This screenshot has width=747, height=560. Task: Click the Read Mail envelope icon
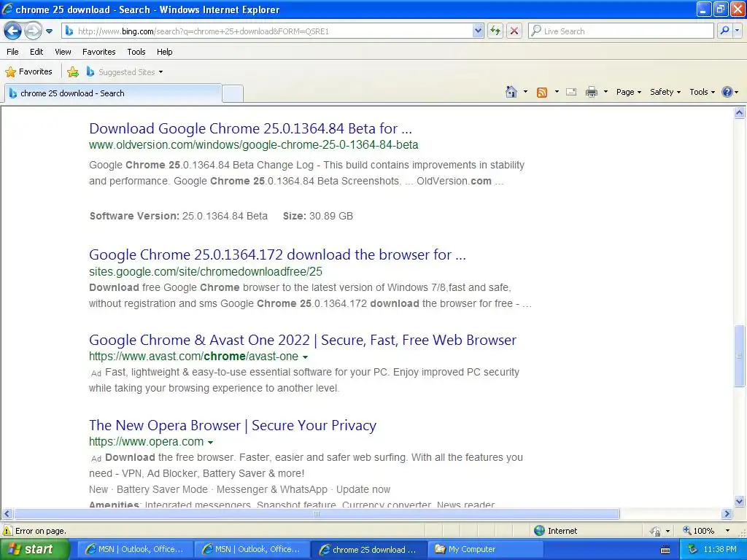(571, 92)
